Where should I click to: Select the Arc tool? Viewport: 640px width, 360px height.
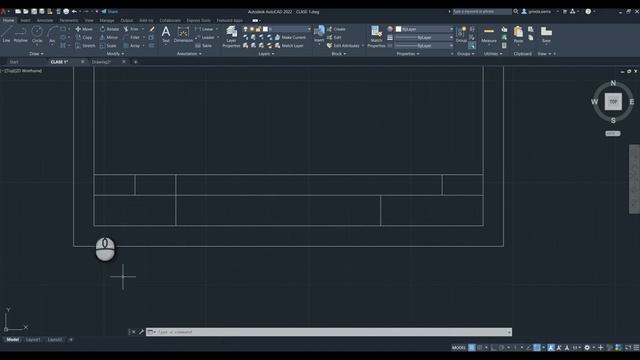[x=52, y=34]
